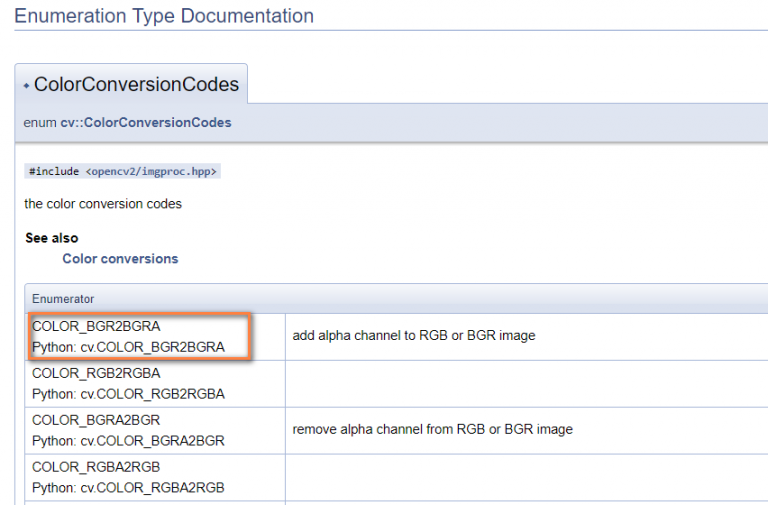Open the opencv2/imgproc.hpp include link

150,171
